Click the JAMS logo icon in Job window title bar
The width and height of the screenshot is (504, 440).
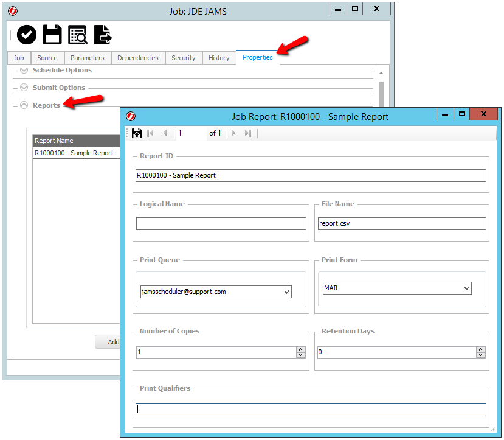[x=13, y=11]
